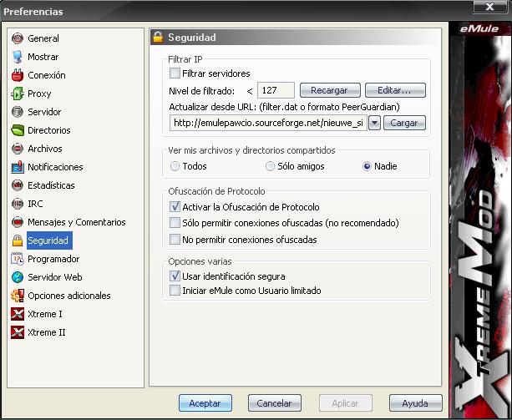Open the Mostrar preferences page
512x420 pixels.
click(43, 57)
